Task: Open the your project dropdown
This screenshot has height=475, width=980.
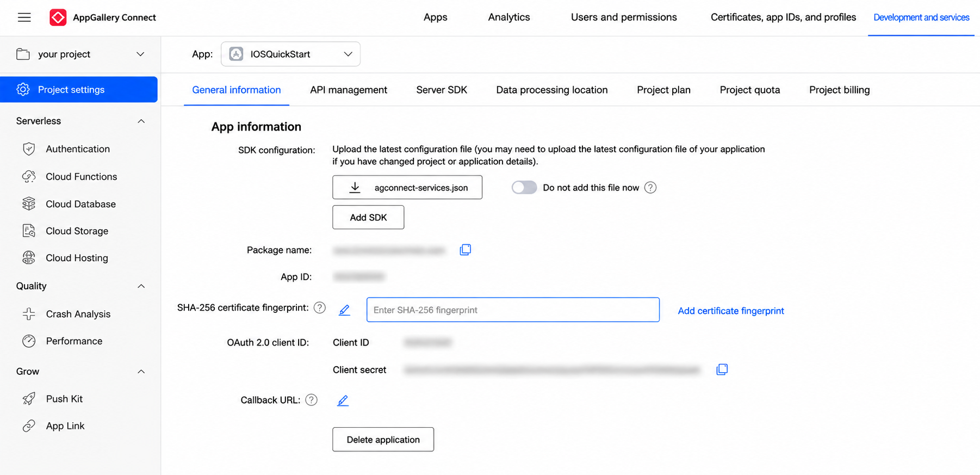Action: (80, 54)
